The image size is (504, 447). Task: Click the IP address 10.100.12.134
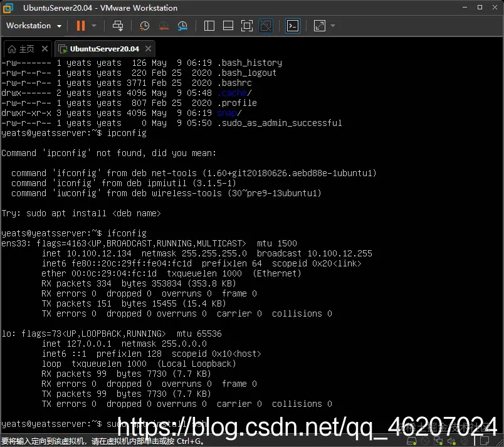pyautogui.click(x=99, y=253)
